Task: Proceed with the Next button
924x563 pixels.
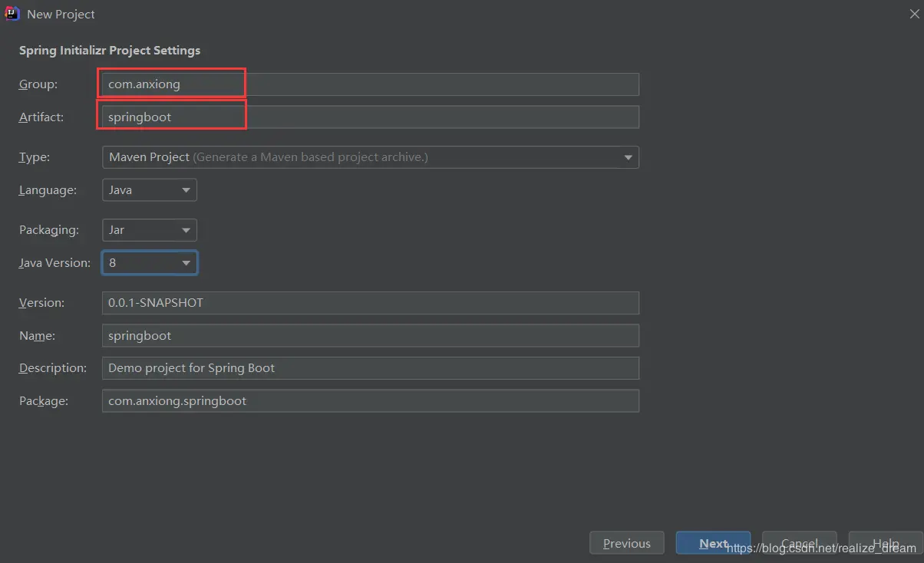Action: (x=713, y=543)
